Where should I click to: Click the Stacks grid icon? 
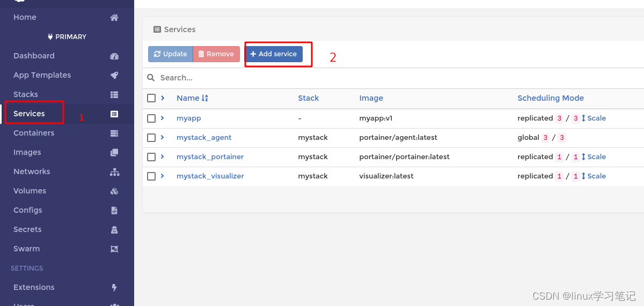[114, 94]
